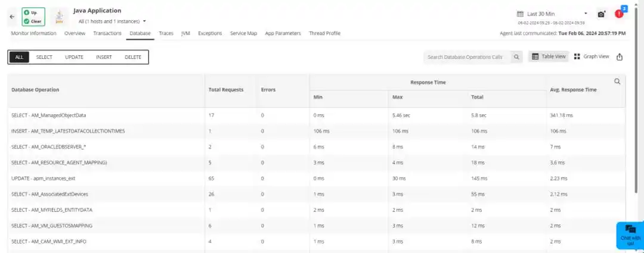
Task: Open the JVM tab
Action: pos(185,33)
